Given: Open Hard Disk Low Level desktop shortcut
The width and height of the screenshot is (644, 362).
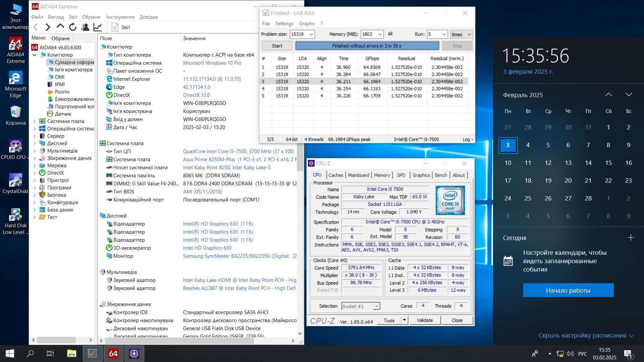Looking at the screenshot, I should pos(15,221).
